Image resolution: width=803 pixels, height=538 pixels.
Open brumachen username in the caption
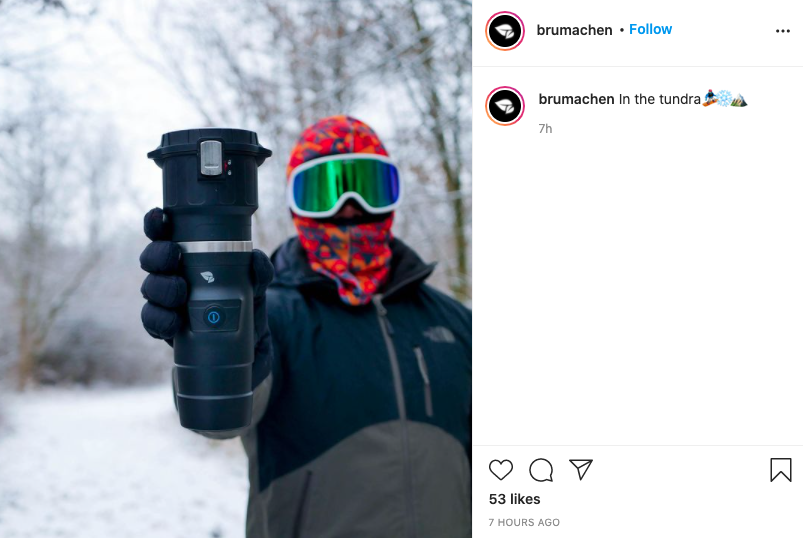(576, 99)
